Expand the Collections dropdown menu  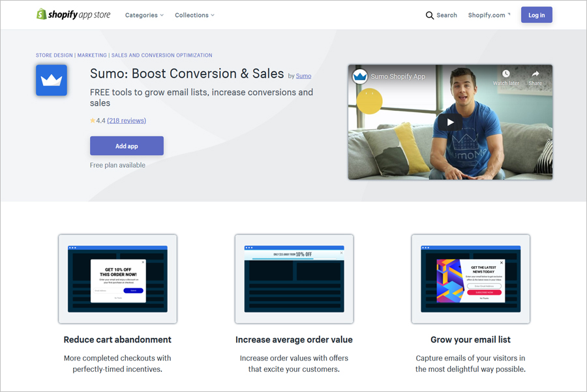coord(194,15)
